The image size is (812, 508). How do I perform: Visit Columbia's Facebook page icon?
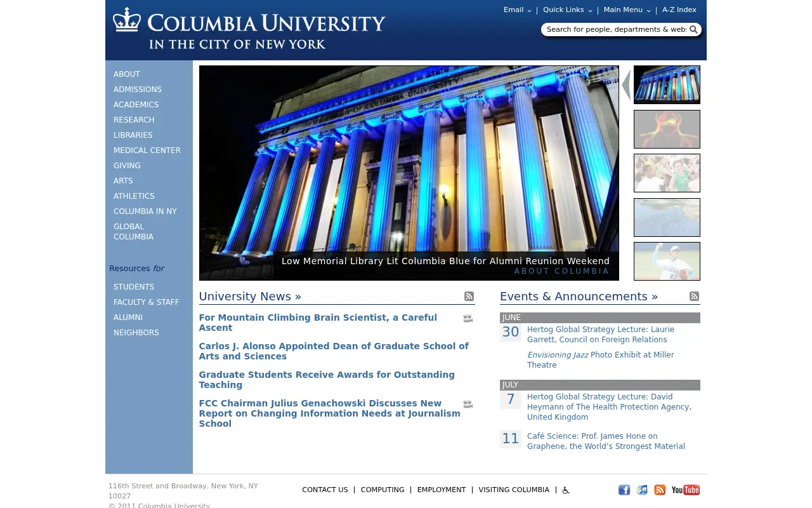(x=624, y=490)
